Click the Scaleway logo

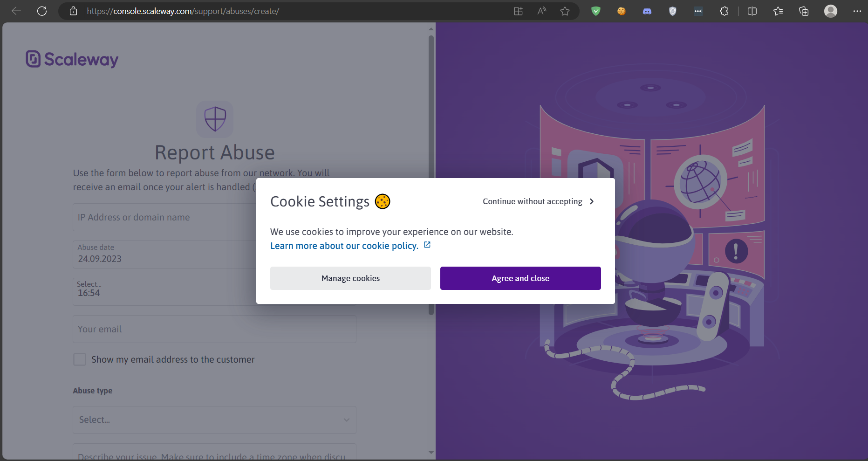72,59
